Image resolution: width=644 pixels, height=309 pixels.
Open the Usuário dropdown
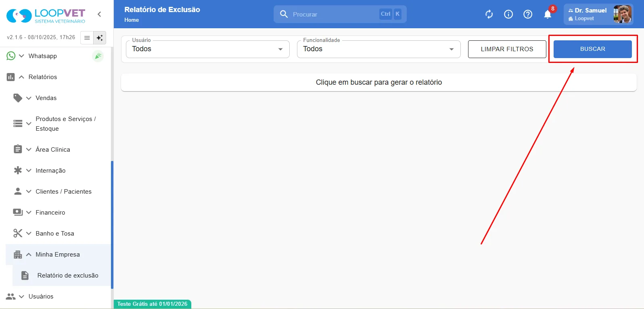click(207, 49)
